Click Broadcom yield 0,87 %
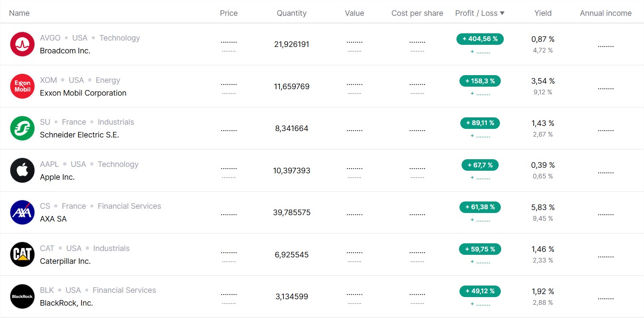 (x=543, y=39)
